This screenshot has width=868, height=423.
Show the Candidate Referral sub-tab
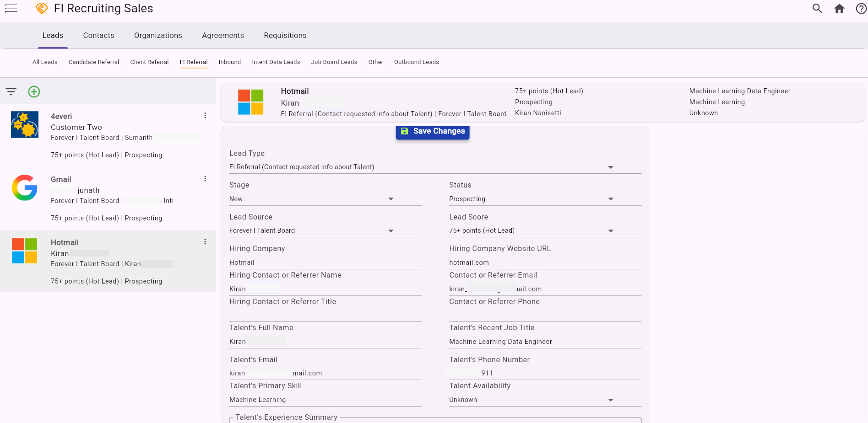click(94, 62)
